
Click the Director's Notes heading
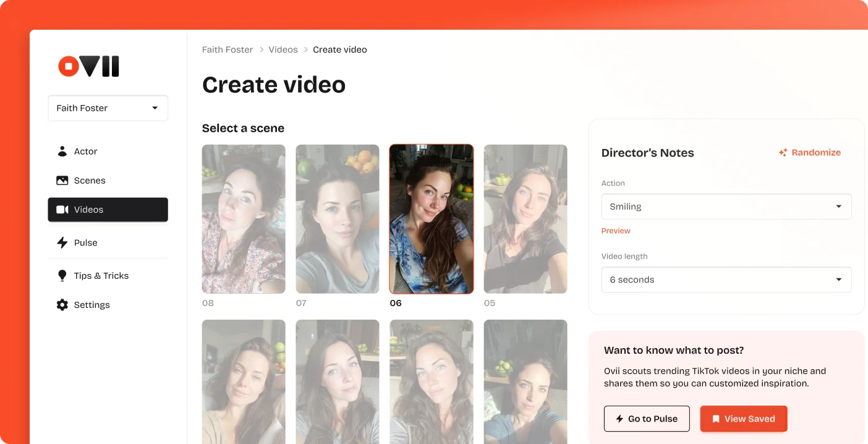648,153
